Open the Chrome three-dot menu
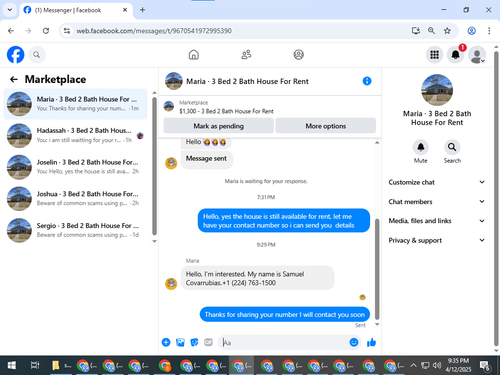The height and width of the screenshot is (375, 500). (x=489, y=31)
